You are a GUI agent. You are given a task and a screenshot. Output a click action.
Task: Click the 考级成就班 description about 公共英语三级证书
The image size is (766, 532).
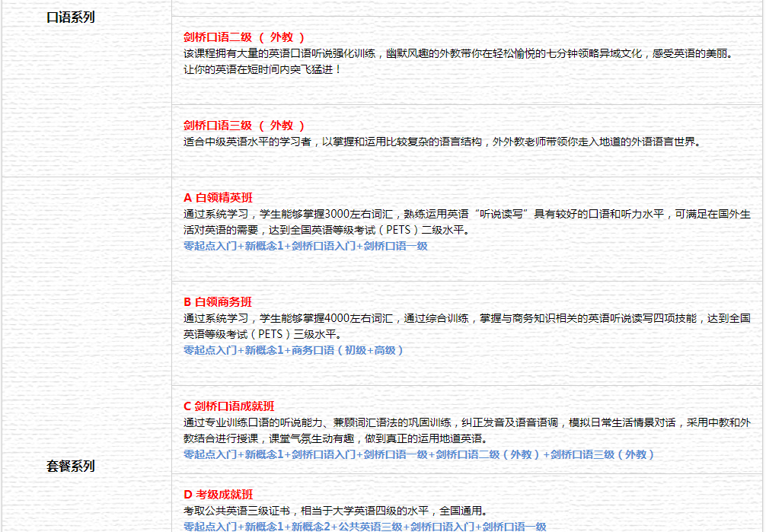[336, 511]
